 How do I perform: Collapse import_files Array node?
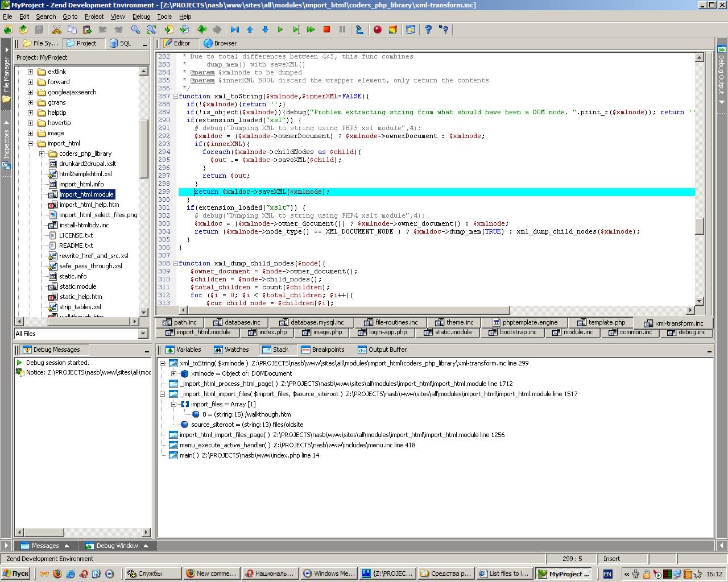pos(173,404)
